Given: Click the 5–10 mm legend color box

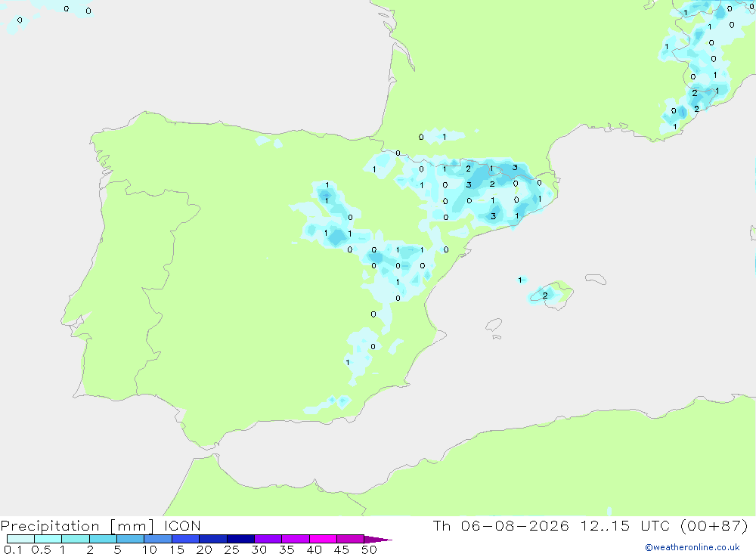Looking at the screenshot, I should pyautogui.click(x=131, y=539).
